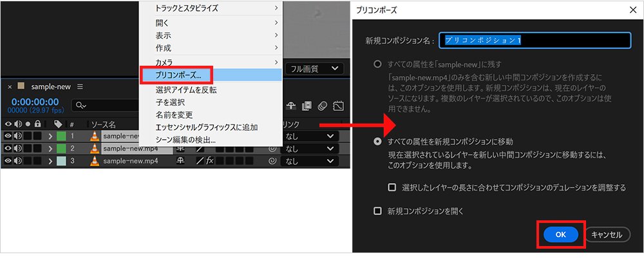Choose プリコンポーズ... from context menu
Image resolution: width=644 pixels, height=268 pixels.
click(x=211, y=75)
